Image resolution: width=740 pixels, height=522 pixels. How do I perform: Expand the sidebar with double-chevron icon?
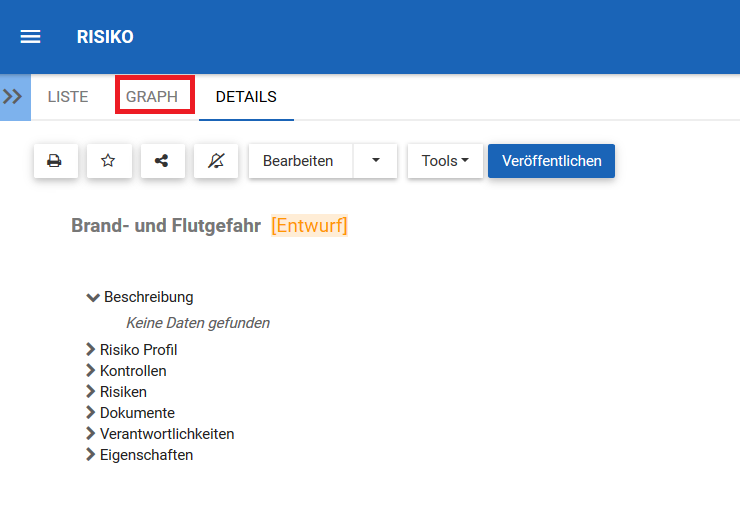[x=14, y=97]
